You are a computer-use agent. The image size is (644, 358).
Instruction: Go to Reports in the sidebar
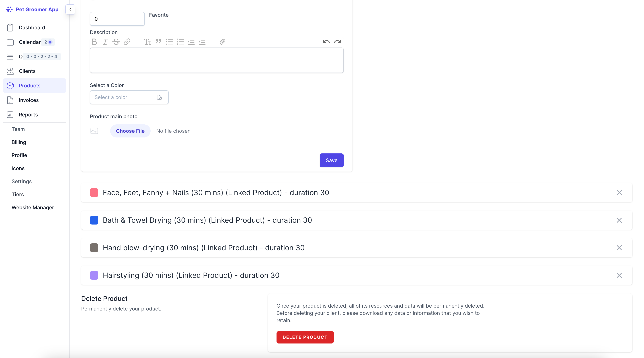28,115
